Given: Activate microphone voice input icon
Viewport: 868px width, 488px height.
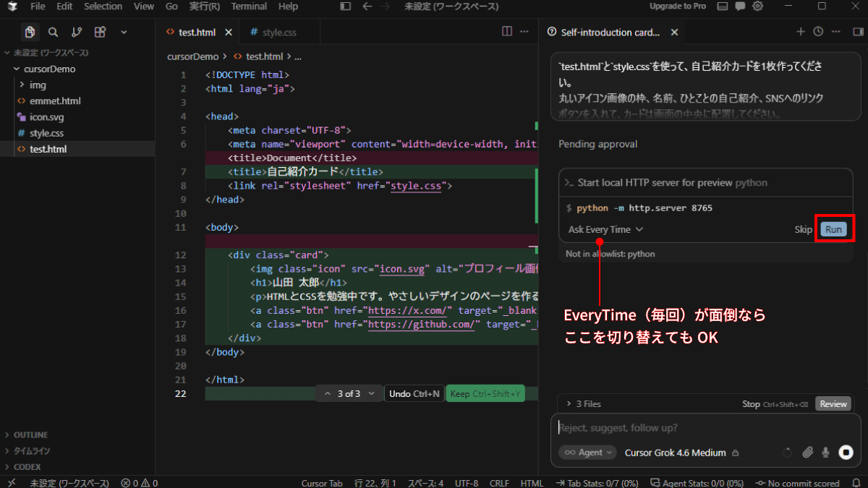Looking at the screenshot, I should [825, 453].
